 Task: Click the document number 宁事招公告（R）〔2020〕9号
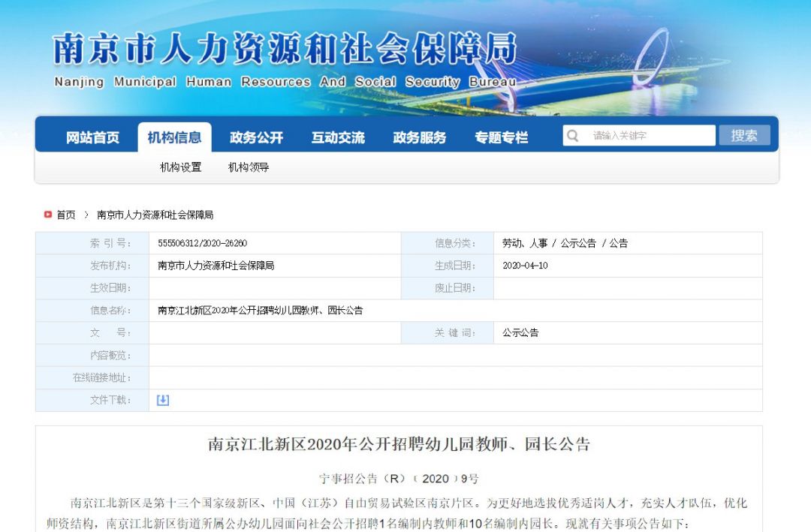399,479
